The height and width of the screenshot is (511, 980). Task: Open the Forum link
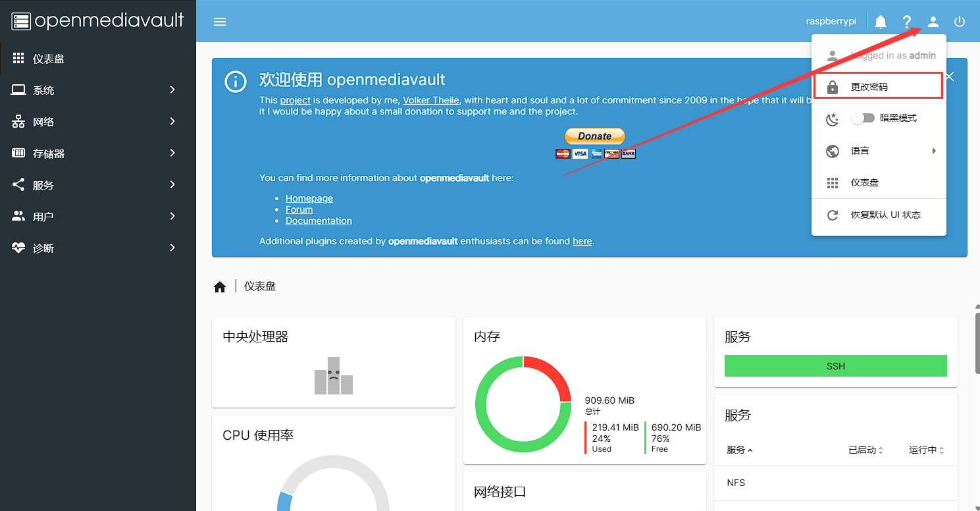pos(299,209)
